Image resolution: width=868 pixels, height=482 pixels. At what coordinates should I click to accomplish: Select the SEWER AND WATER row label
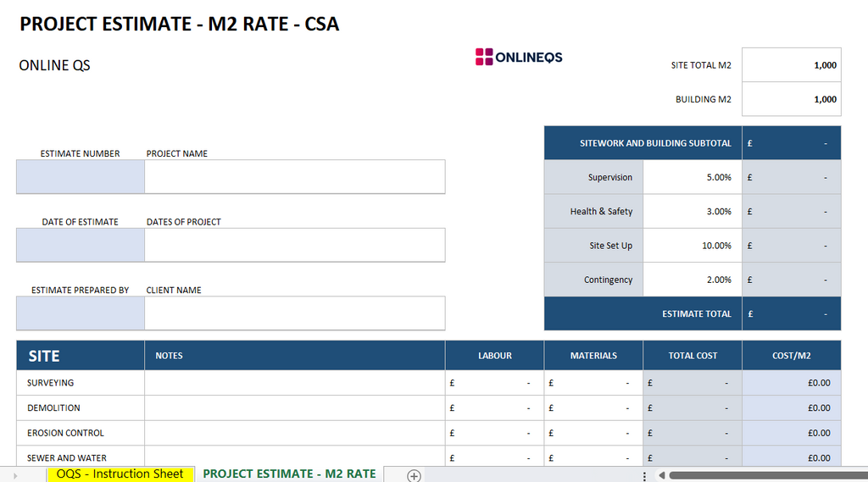[x=81, y=457]
